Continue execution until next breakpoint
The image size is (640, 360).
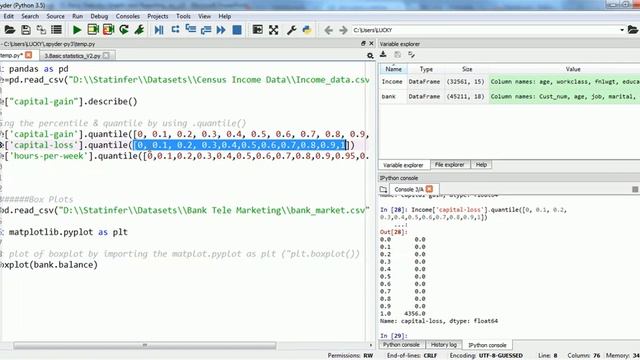point(221,30)
